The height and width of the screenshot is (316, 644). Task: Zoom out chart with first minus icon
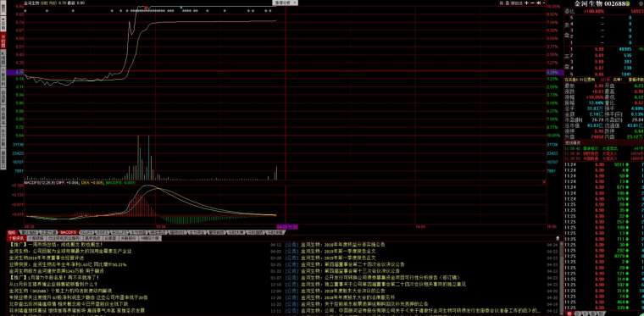click(x=532, y=3)
